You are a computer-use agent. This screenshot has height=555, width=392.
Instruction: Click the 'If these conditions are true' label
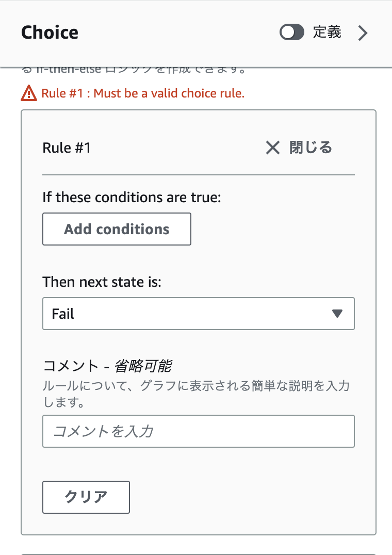pyautogui.click(x=132, y=197)
